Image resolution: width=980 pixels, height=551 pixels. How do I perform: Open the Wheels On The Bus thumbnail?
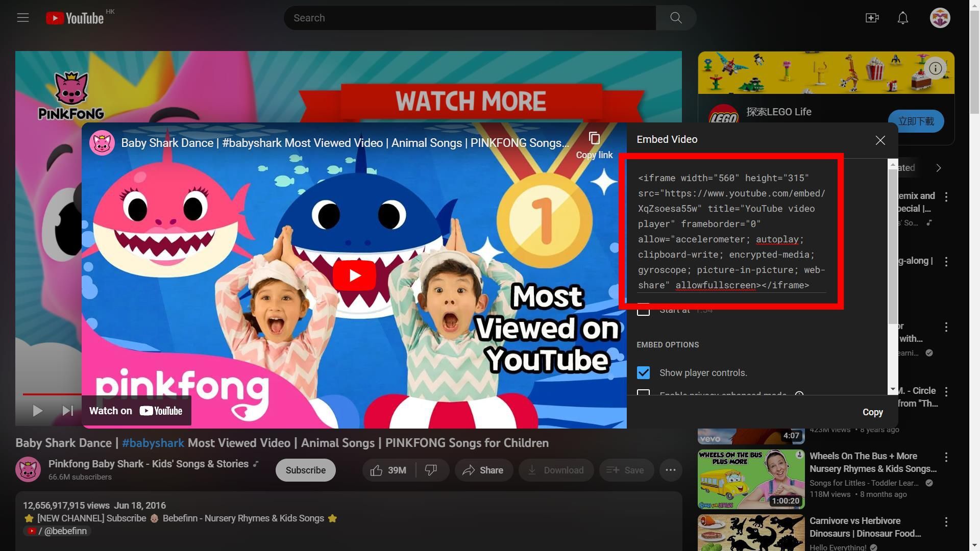pos(751,479)
